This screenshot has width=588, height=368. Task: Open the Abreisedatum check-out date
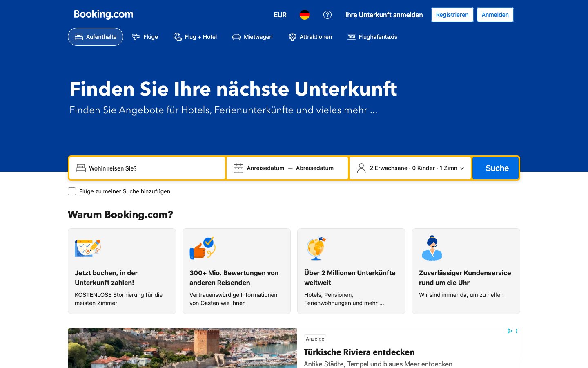pos(315,168)
